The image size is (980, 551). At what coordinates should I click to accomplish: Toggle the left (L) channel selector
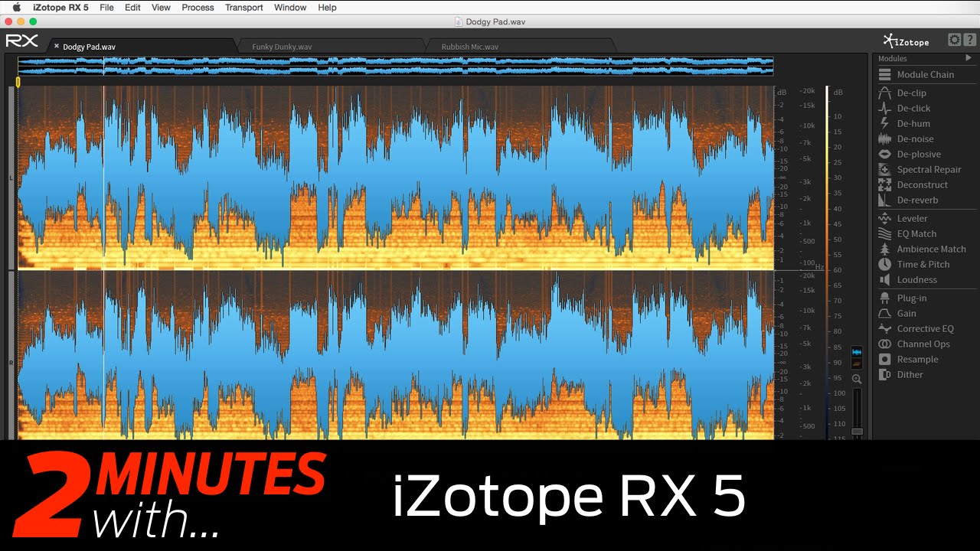11,178
